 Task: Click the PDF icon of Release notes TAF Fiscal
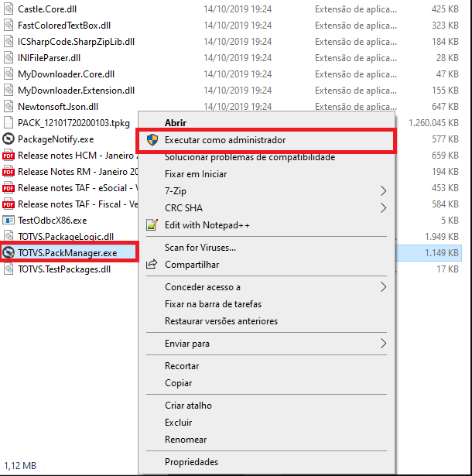point(9,204)
